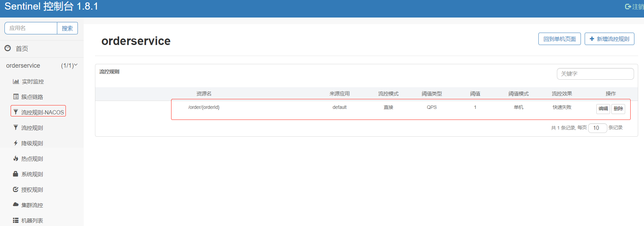Click the 共 1 条记录 record count text

[563, 128]
